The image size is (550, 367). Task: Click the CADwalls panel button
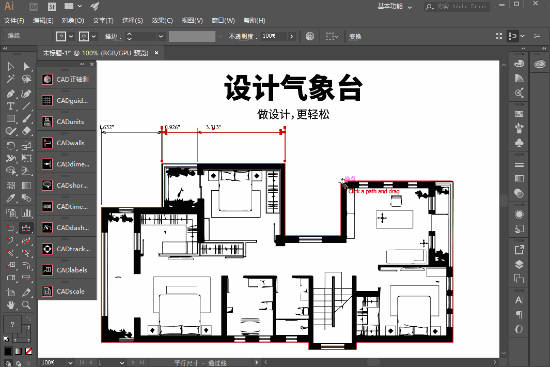(67, 143)
